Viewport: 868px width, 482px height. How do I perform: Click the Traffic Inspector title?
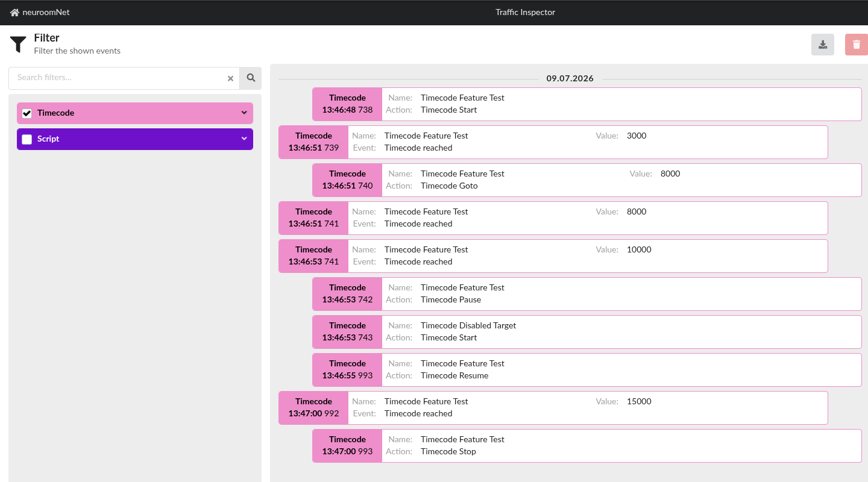coord(525,12)
